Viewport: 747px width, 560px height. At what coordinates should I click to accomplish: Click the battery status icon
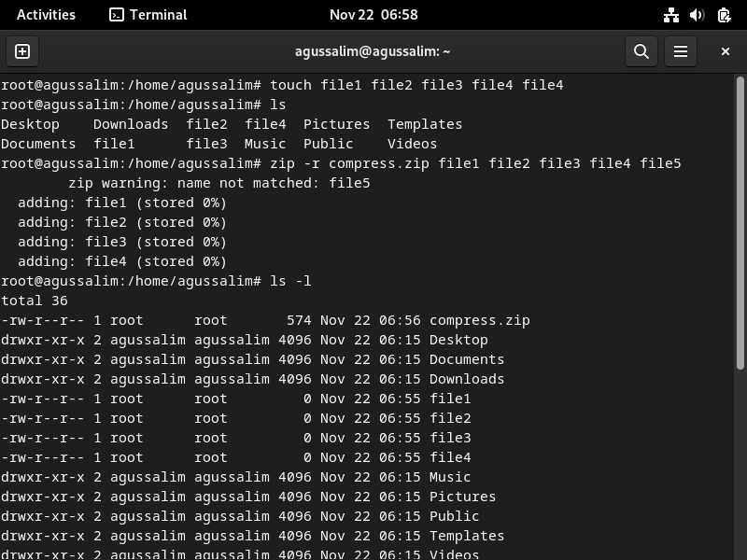click(x=724, y=15)
